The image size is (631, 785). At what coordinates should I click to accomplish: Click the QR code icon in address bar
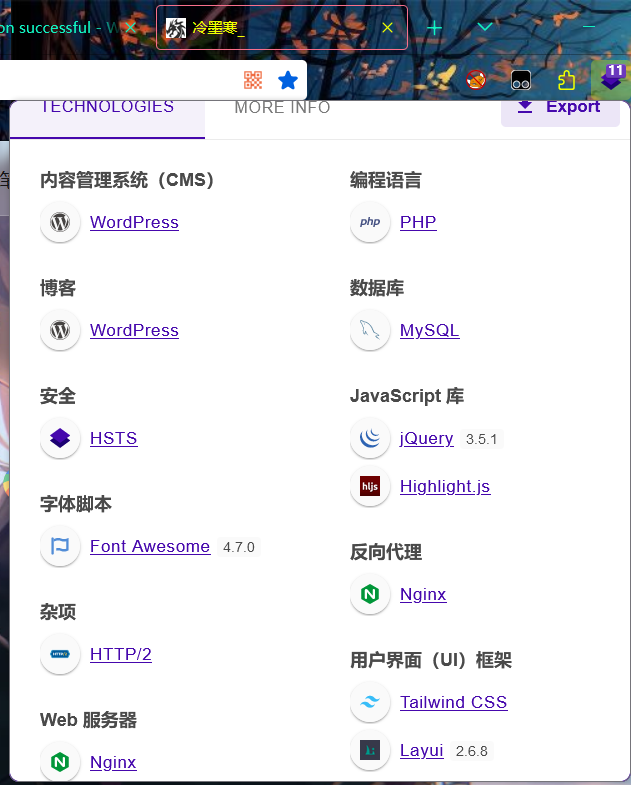[253, 80]
